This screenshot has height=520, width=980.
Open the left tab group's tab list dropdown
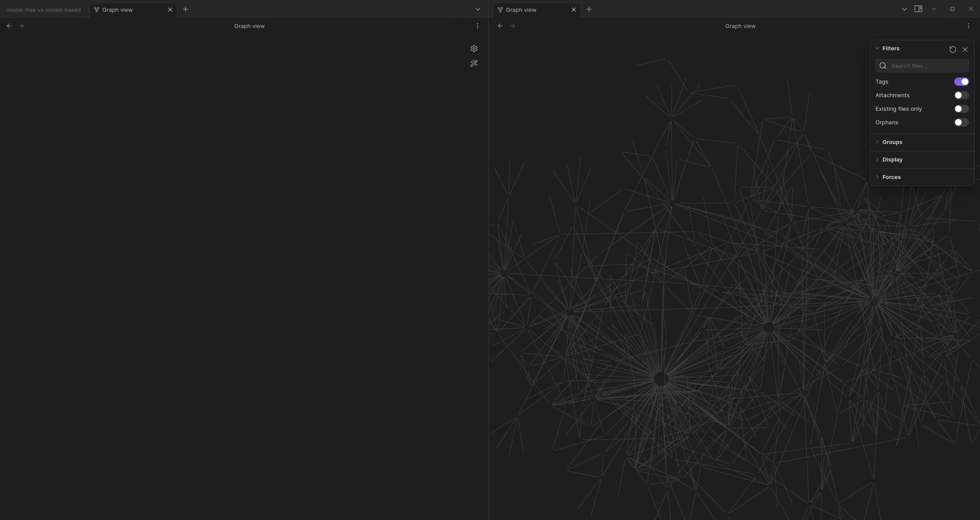pyautogui.click(x=478, y=9)
